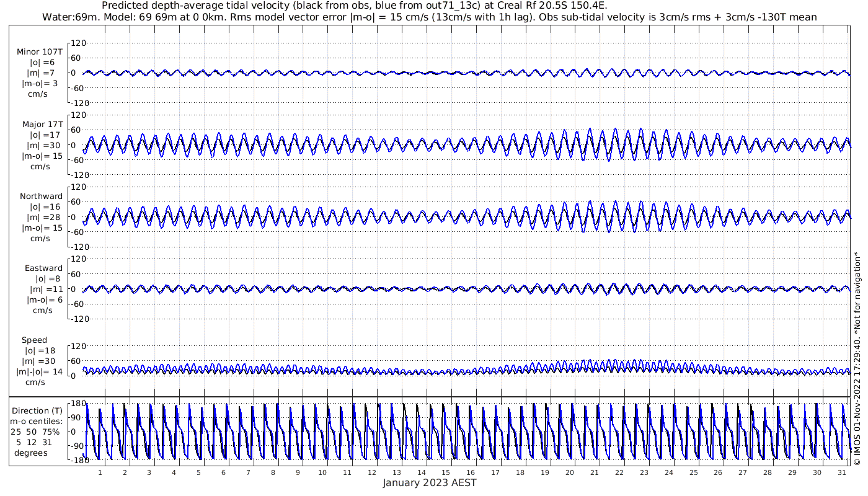Click "|o| =8" in the Eastward panel
The height and width of the screenshot is (496, 868).
(47, 279)
